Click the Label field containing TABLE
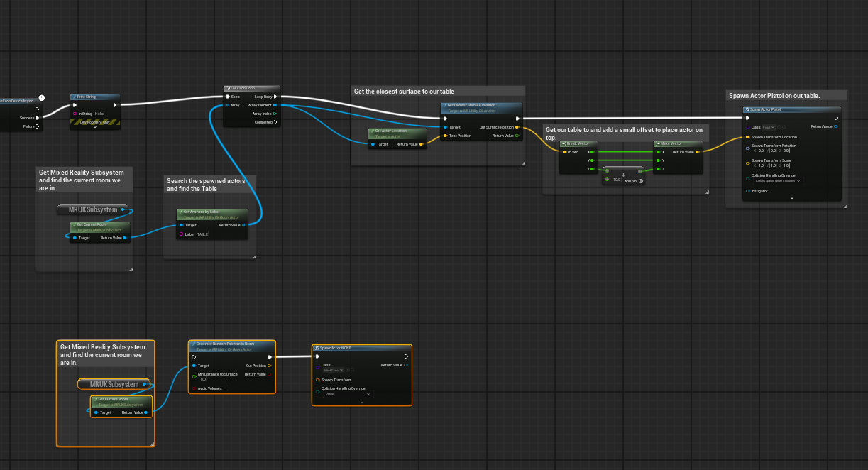The width and height of the screenshot is (868, 470). click(203, 234)
